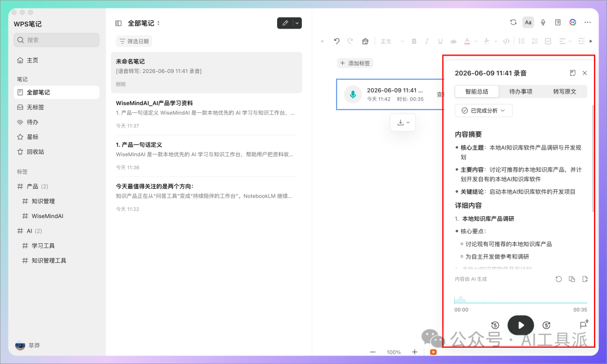Select 全部笔记 in the sidebar
Image resolution: width=607 pixels, height=364 pixels.
57,92
